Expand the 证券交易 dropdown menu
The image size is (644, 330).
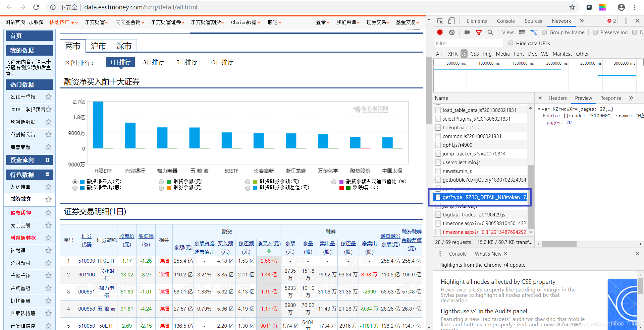click(378, 22)
